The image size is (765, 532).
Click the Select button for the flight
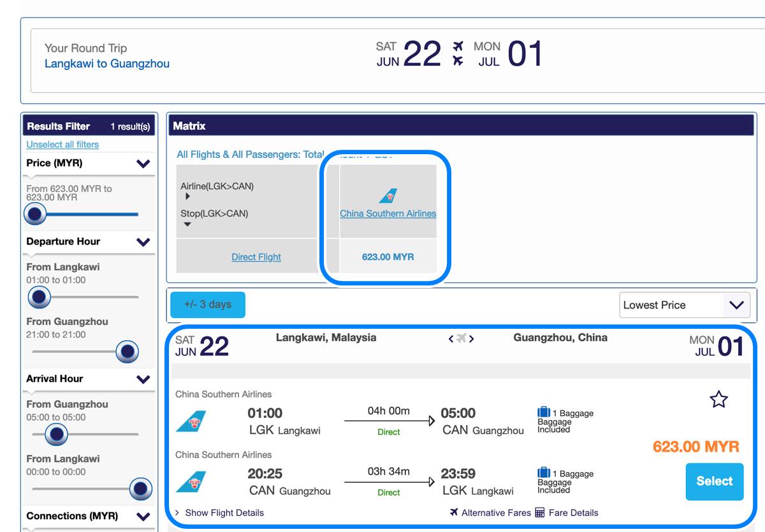pos(715,481)
